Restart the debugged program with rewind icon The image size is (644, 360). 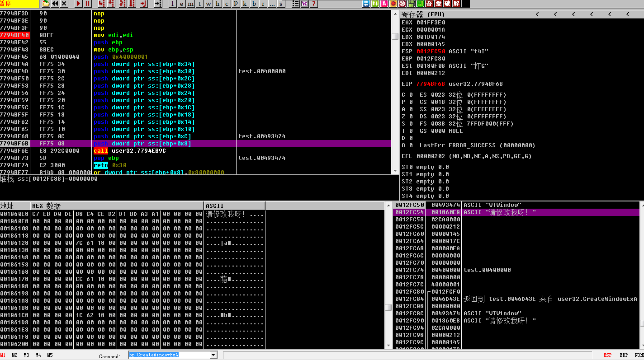(55, 4)
